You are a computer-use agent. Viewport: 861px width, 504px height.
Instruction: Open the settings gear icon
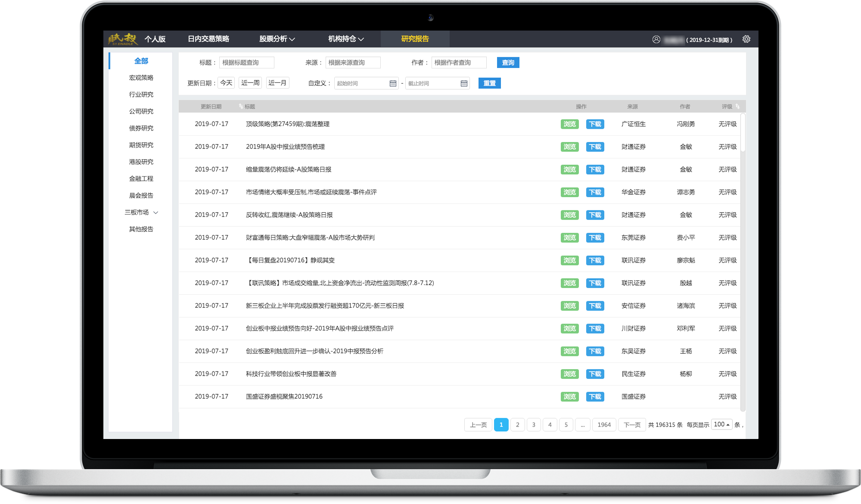tap(746, 39)
